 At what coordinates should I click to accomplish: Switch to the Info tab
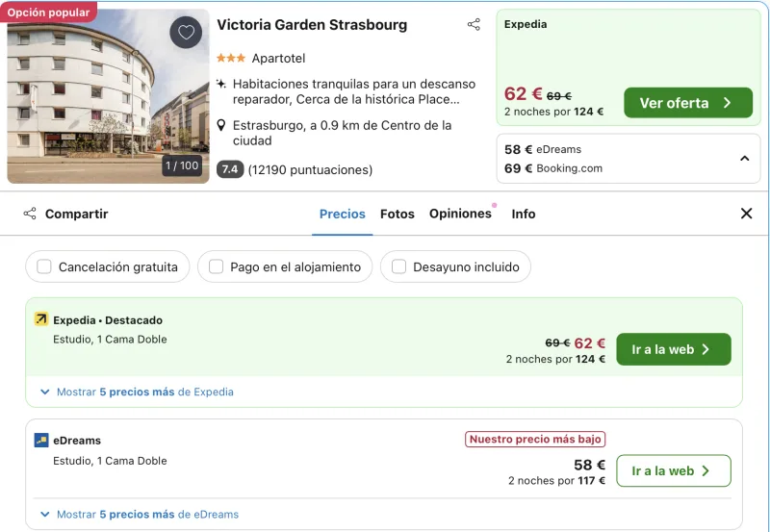point(524,214)
